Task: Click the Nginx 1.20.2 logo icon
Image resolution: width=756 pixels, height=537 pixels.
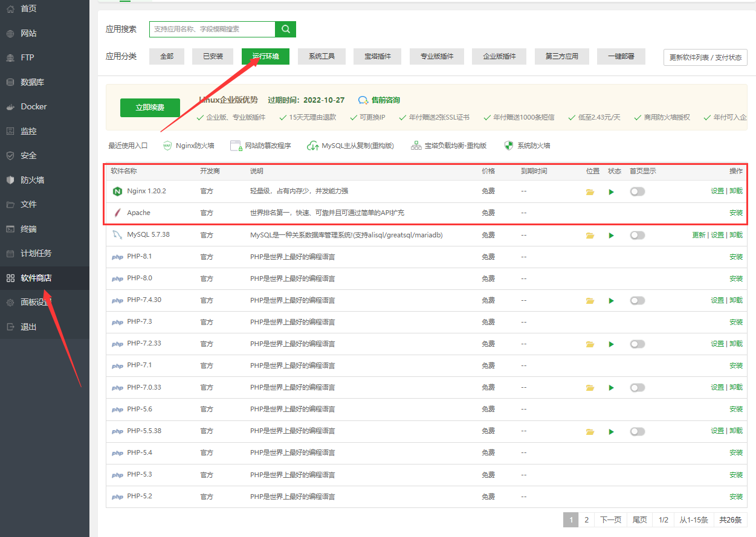Action: (117, 191)
